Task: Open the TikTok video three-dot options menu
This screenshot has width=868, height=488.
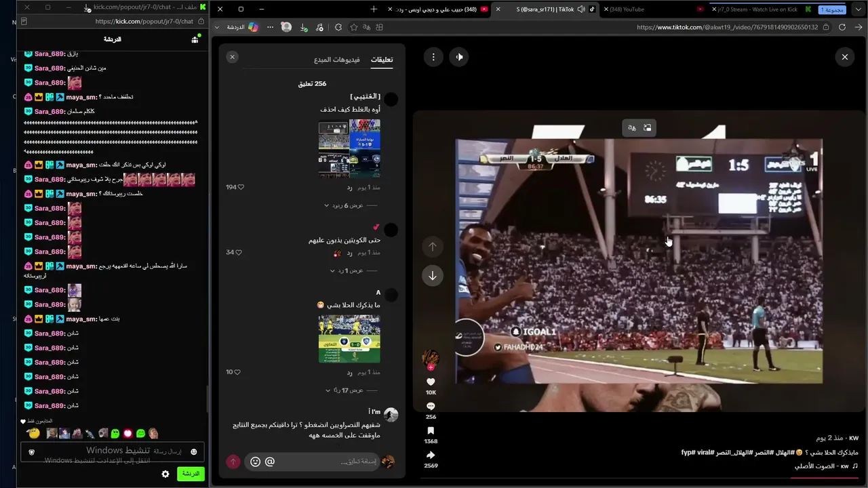Action: point(433,57)
